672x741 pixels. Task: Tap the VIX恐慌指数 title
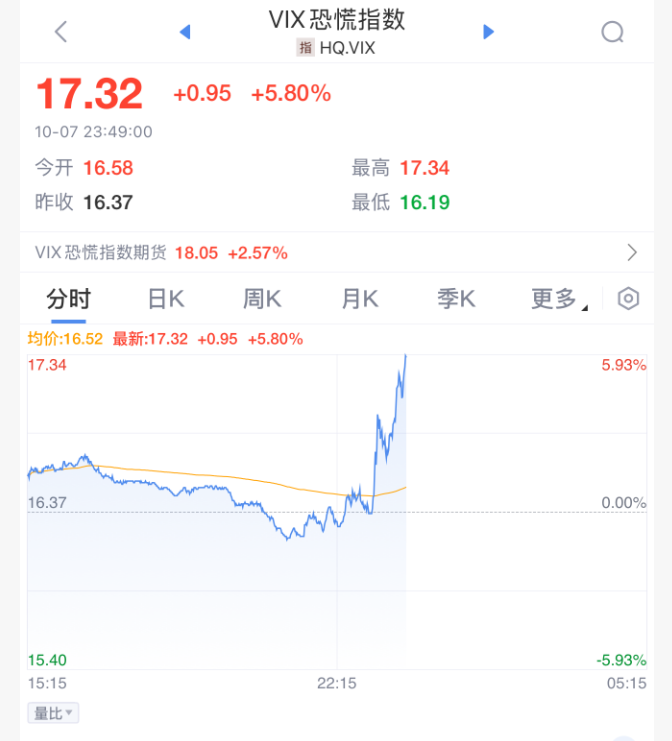(x=337, y=19)
